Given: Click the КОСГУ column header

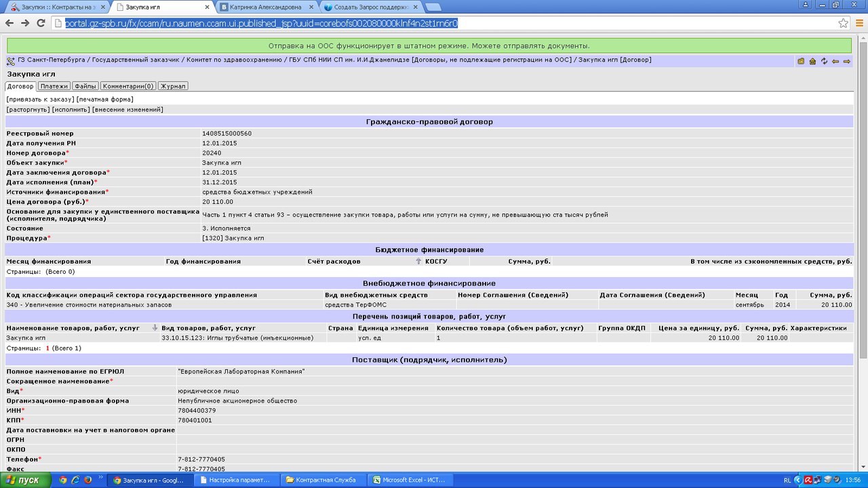Looking at the screenshot, I should click(x=437, y=261).
